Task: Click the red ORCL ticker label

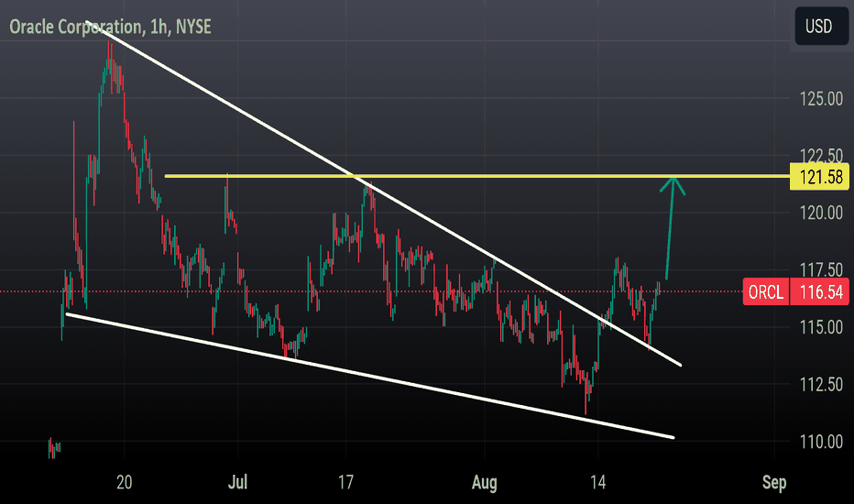Action: coord(766,291)
